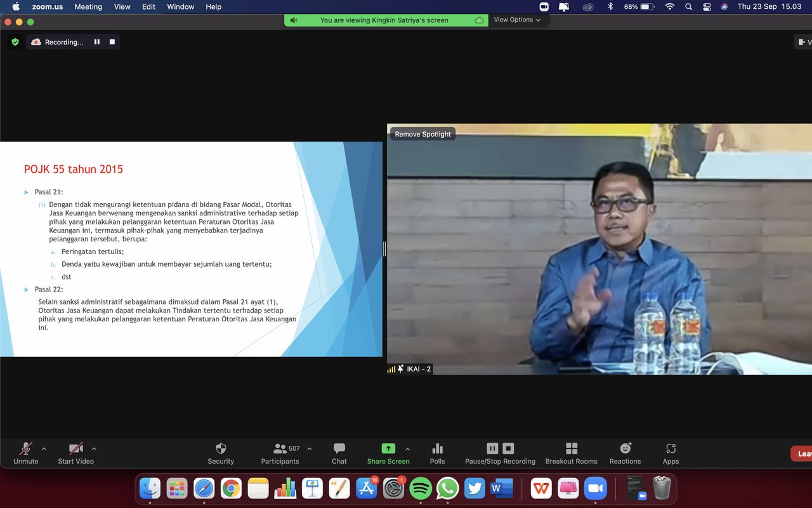
Task: Click the Creative Cloud menu bar icon
Action: pos(588,6)
